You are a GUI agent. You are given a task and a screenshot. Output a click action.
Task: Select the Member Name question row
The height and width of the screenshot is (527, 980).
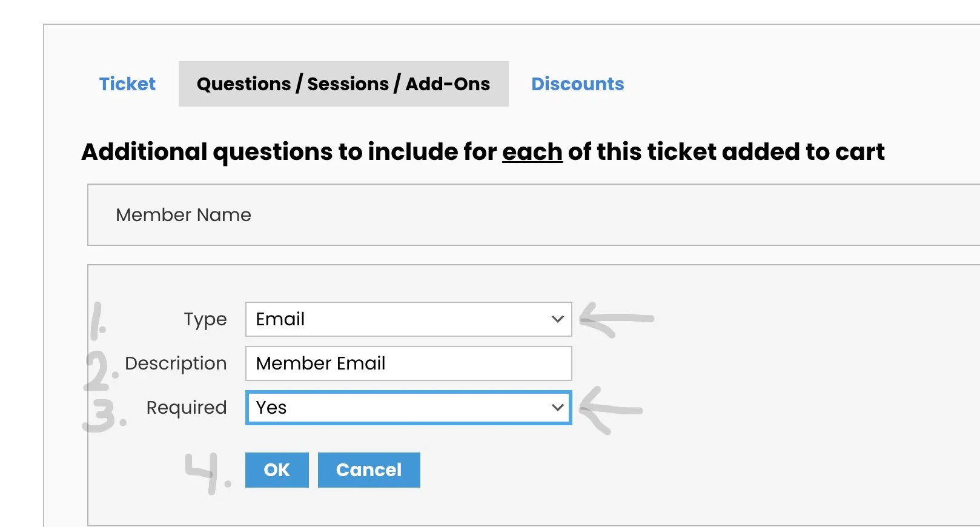point(533,215)
